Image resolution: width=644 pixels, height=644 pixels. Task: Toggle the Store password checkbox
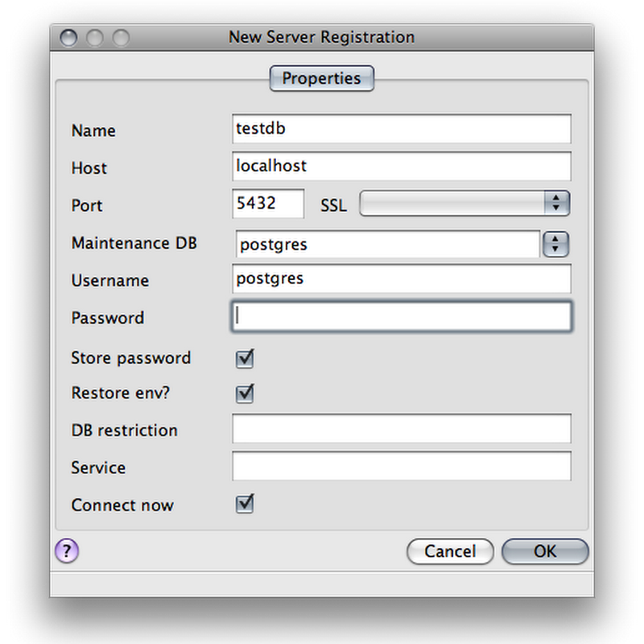point(245,358)
